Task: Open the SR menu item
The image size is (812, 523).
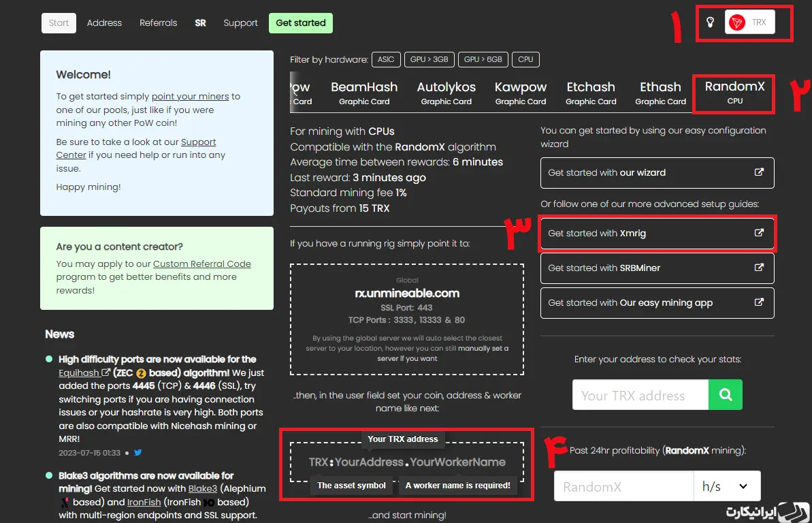Action: tap(200, 22)
